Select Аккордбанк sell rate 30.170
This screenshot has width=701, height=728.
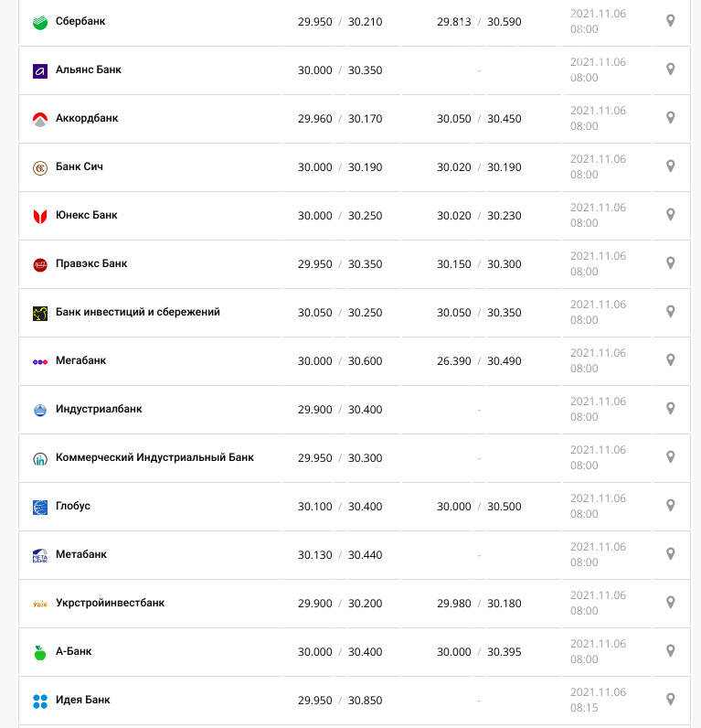[366, 119]
